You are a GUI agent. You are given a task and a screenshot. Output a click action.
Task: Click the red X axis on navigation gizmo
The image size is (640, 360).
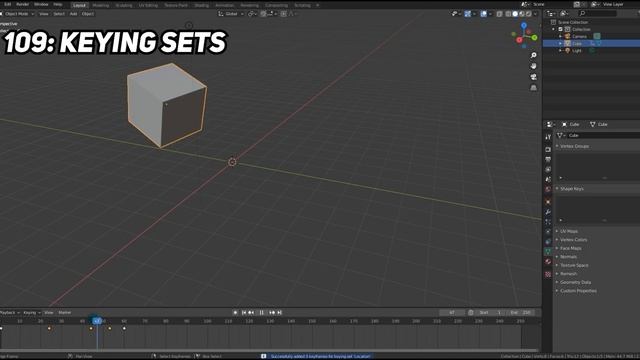click(x=519, y=40)
